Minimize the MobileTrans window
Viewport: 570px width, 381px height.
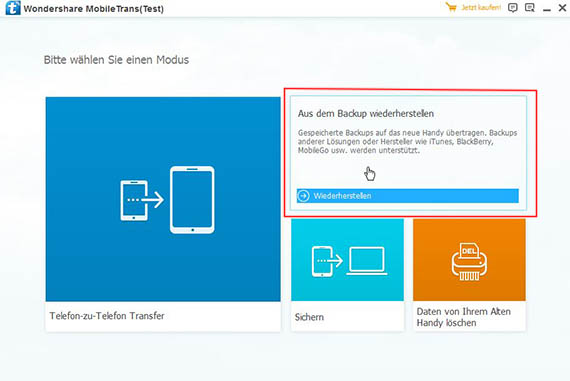(x=547, y=9)
